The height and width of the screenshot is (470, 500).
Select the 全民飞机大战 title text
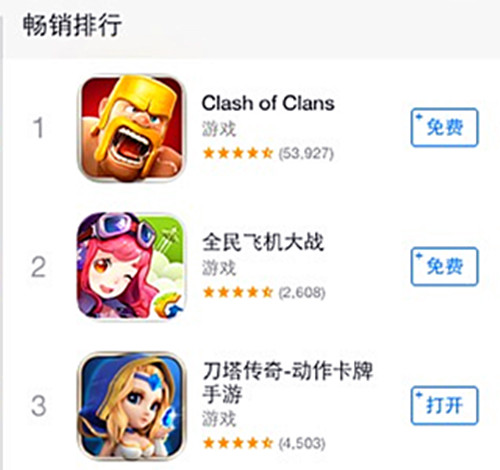coord(263,242)
